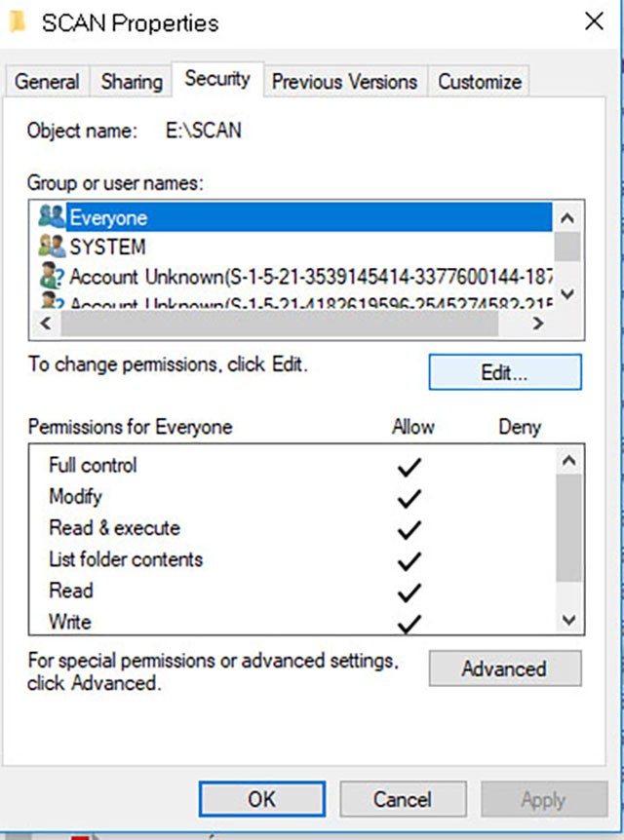Click the Allow checkmark for Full control
Screen dimensions: 624x840
[x=409, y=467]
